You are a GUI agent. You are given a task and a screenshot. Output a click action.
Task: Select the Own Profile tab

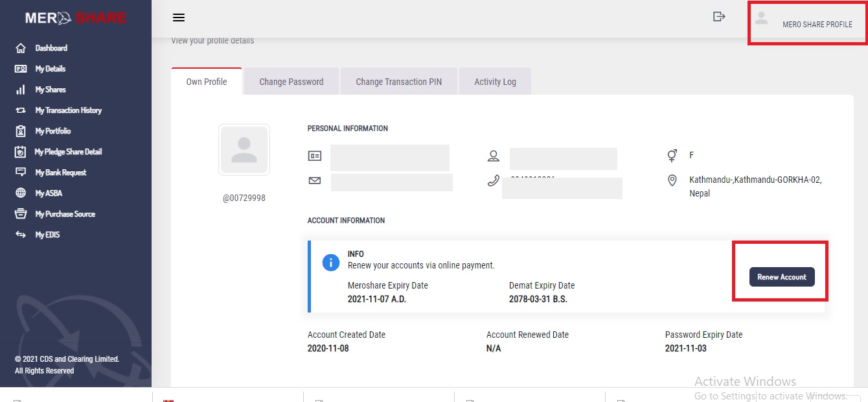click(x=207, y=82)
